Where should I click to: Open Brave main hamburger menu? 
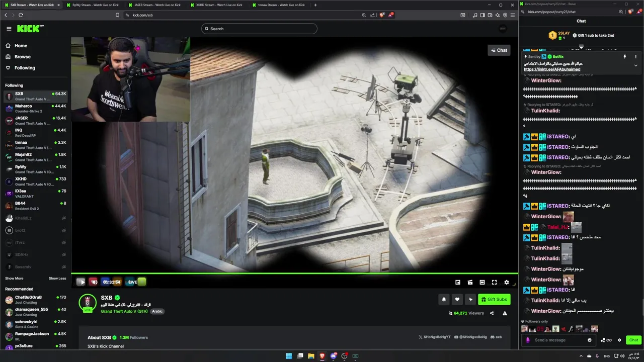click(x=513, y=15)
